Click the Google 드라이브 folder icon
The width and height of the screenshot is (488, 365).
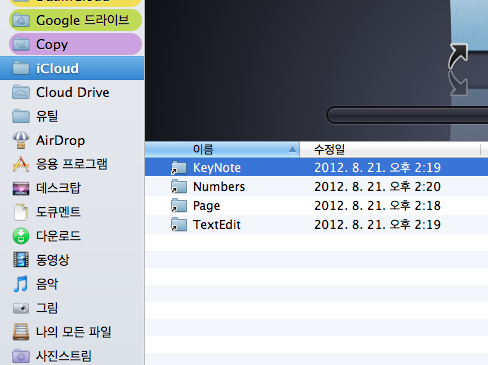point(21,21)
